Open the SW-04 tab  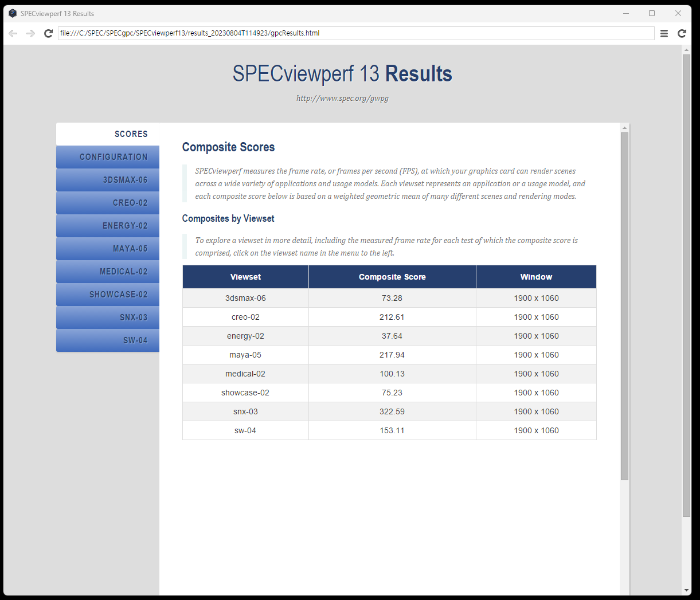click(108, 340)
